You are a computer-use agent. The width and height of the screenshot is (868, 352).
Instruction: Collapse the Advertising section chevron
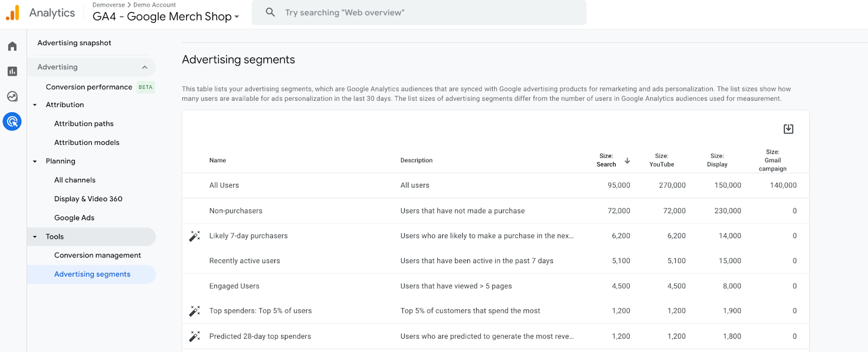pos(145,67)
